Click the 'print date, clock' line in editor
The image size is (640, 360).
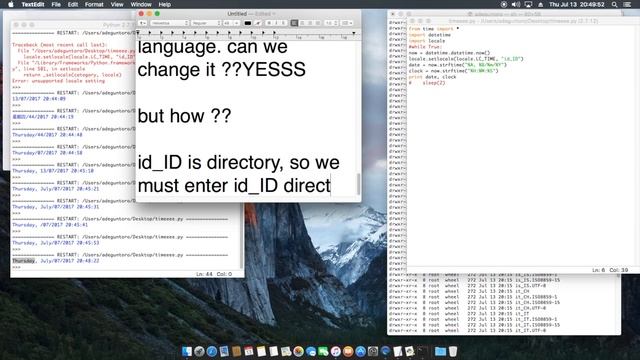point(432,77)
